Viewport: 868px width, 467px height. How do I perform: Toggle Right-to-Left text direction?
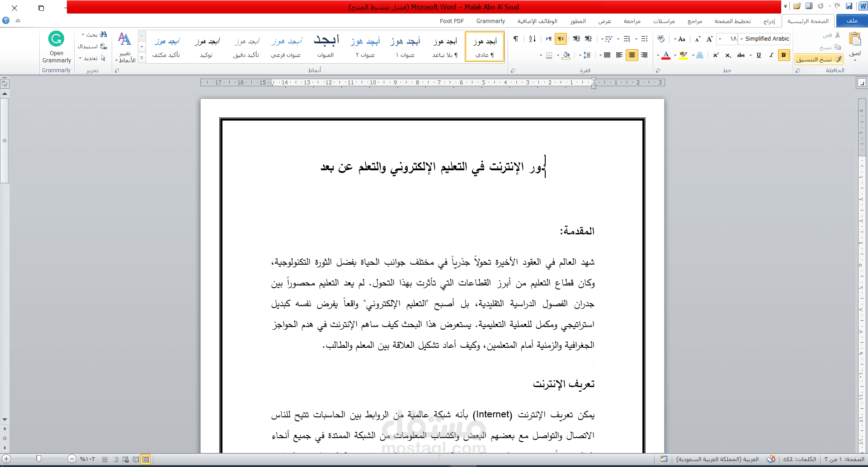561,39
